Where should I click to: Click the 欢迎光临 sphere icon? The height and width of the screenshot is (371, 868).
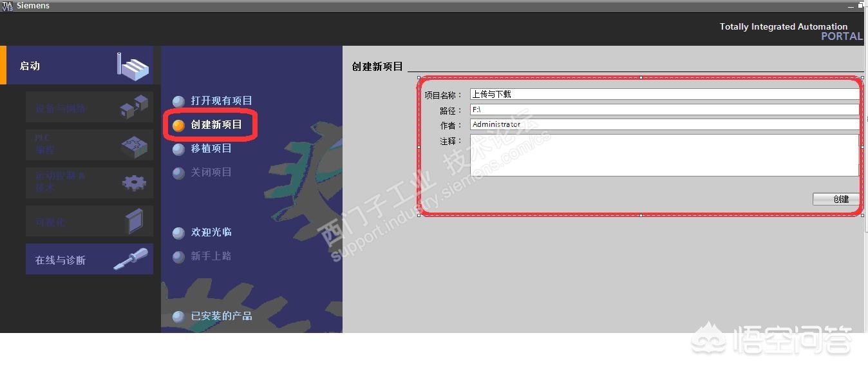click(178, 233)
